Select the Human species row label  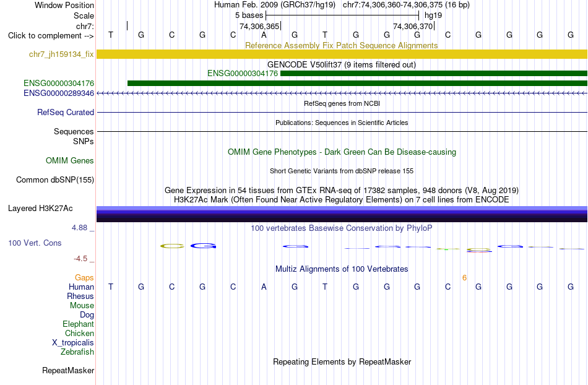[81, 287]
